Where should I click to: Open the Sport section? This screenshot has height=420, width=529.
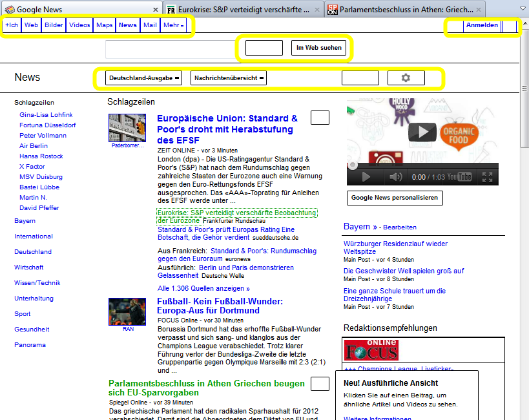pos(22,314)
